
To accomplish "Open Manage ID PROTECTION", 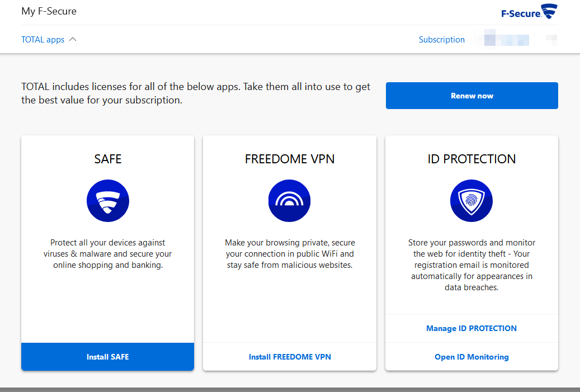I will [471, 328].
